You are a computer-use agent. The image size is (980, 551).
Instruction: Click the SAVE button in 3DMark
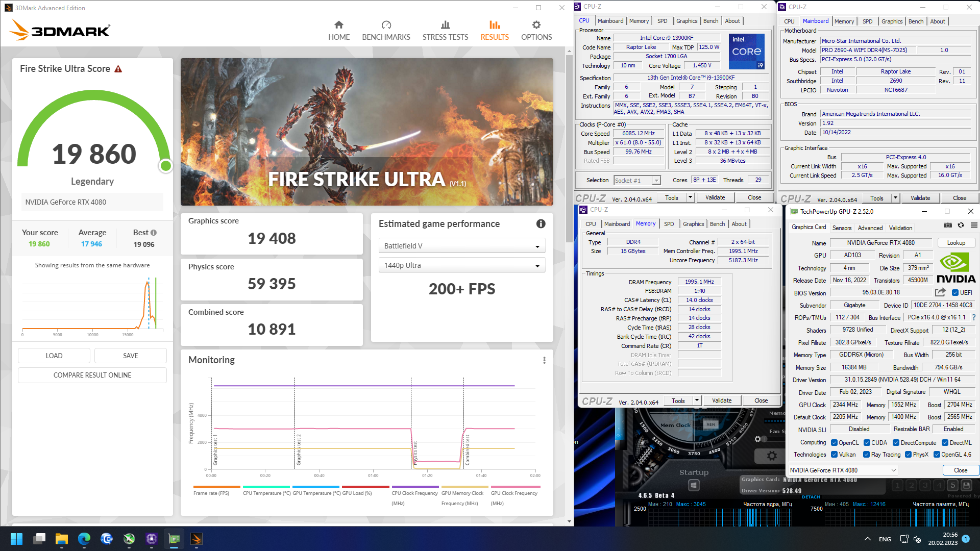click(131, 356)
